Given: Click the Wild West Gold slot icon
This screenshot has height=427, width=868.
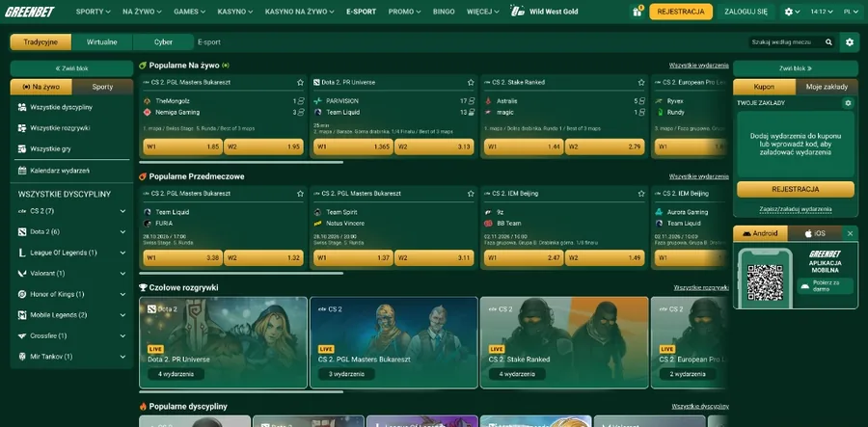Looking at the screenshot, I should 517,11.
